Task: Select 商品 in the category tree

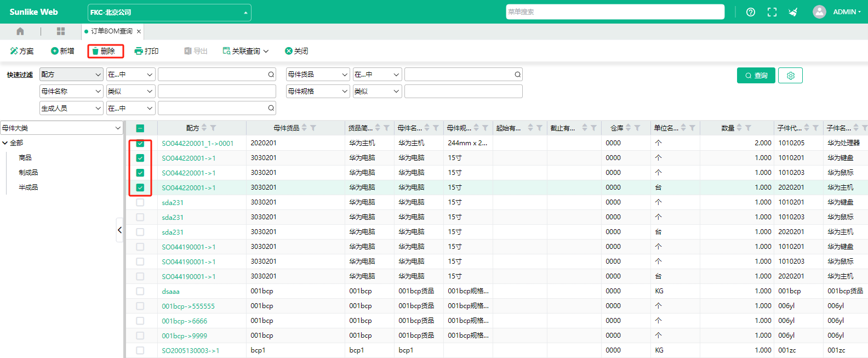Action: (x=25, y=158)
